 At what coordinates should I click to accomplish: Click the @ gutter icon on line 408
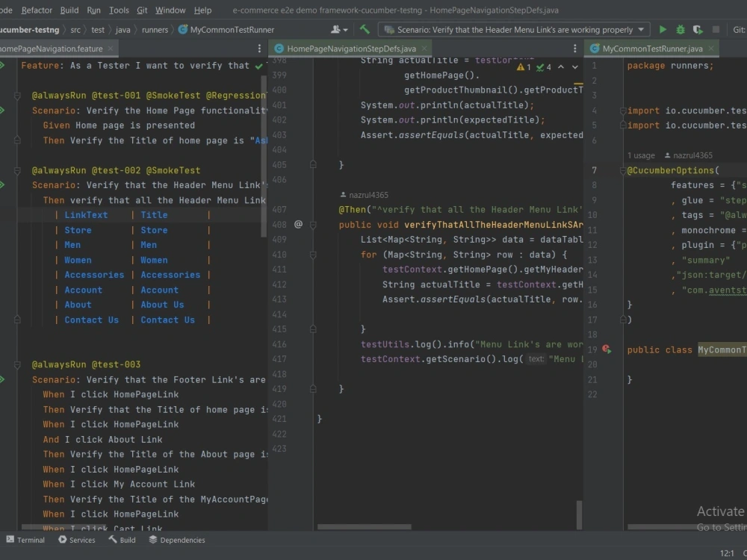click(x=298, y=224)
